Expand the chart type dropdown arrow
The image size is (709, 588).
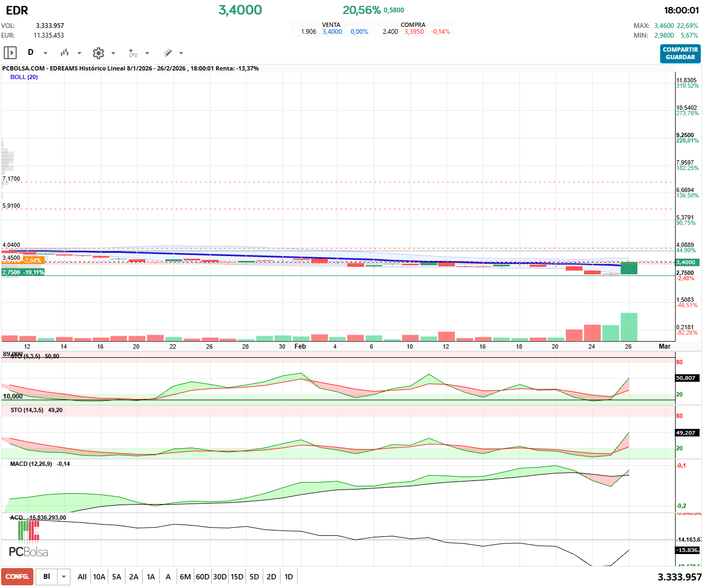click(x=79, y=53)
